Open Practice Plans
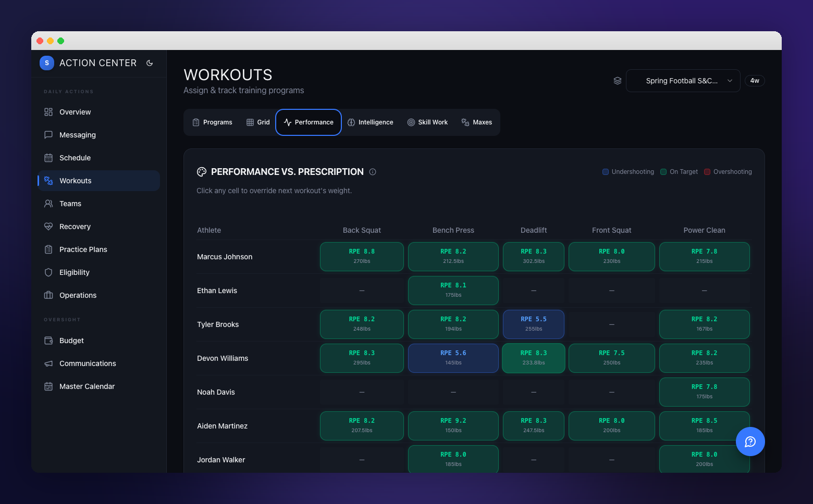This screenshot has width=813, height=504. (98, 249)
